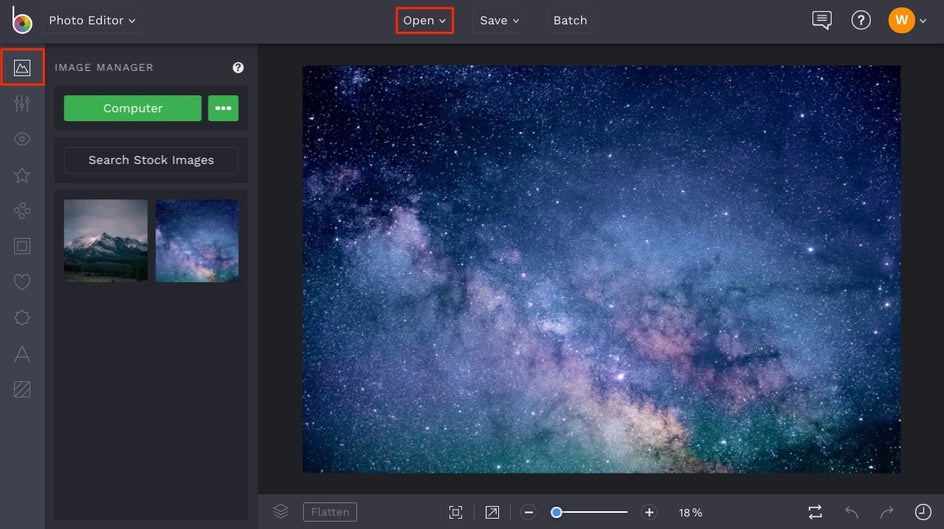The height and width of the screenshot is (529, 944).
Task: Click the Flatten button
Action: tap(330, 512)
